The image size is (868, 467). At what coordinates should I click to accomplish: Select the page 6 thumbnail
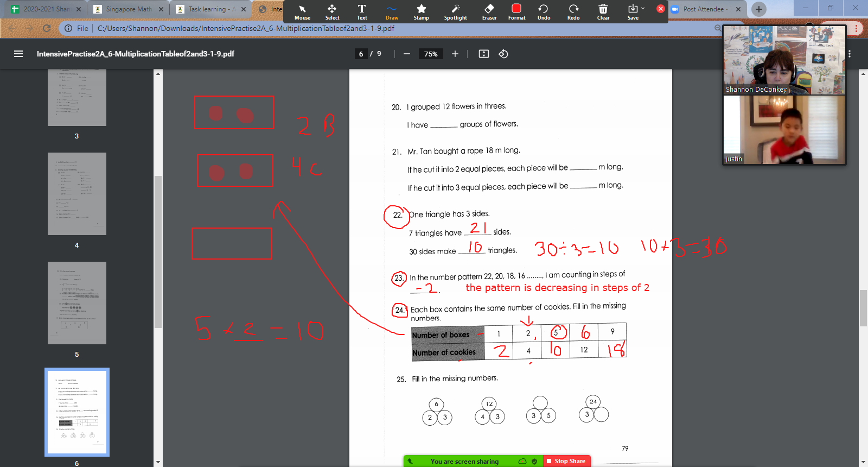[x=77, y=412]
